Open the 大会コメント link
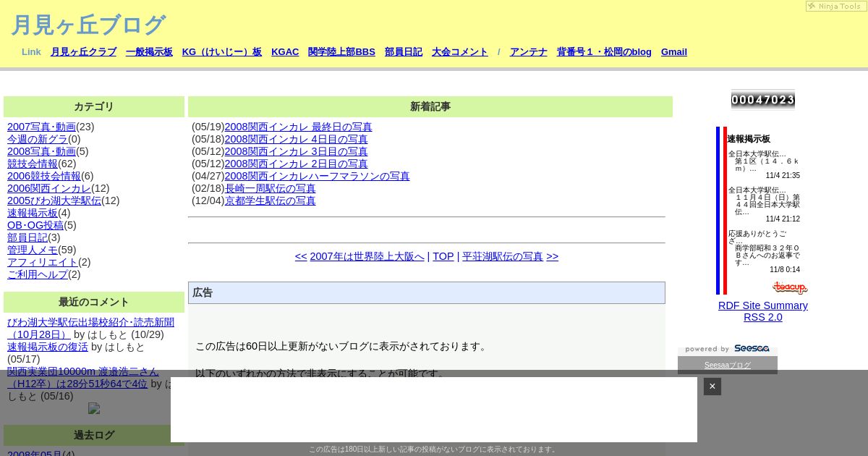This screenshot has height=456, width=868. tap(460, 52)
